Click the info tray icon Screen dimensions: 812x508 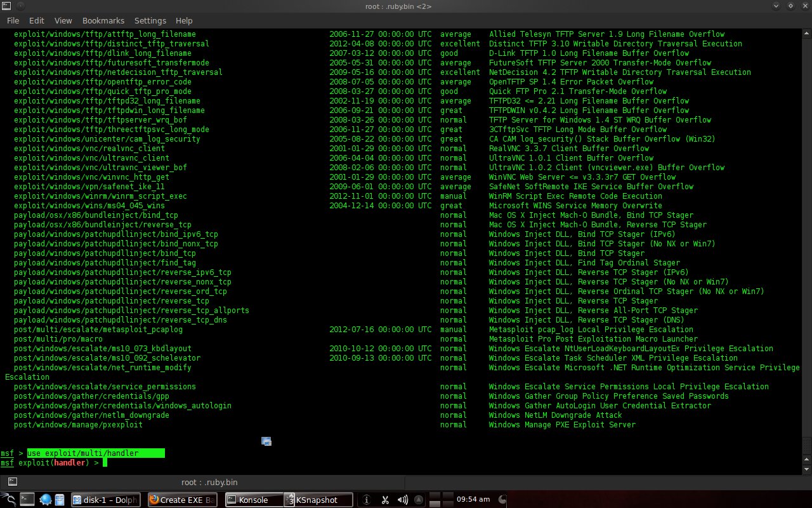[366, 500]
